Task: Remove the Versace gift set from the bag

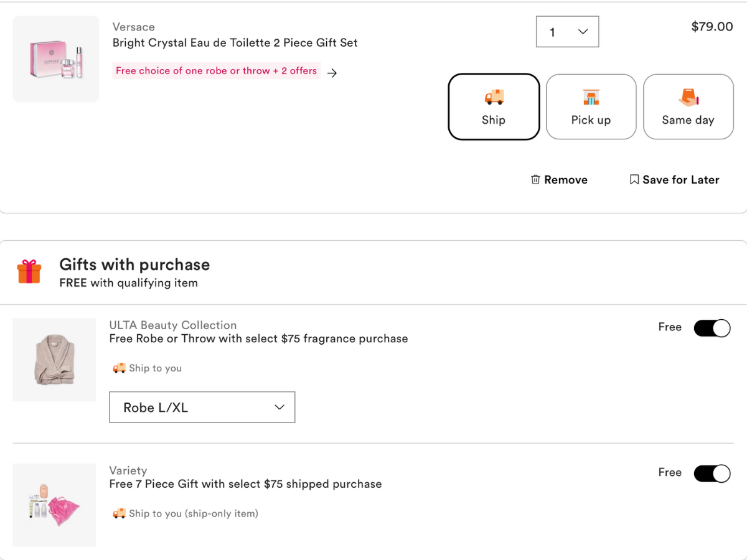Action: point(559,180)
